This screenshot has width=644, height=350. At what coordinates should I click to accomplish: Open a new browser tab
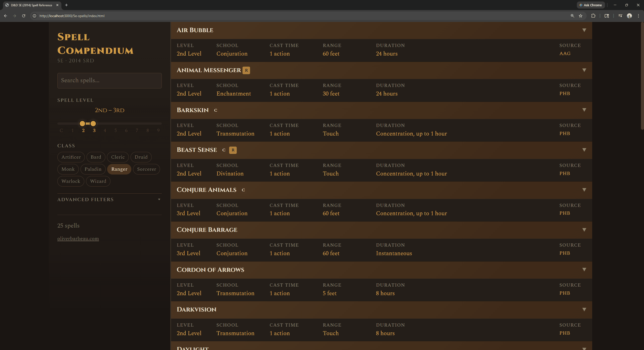click(x=66, y=5)
